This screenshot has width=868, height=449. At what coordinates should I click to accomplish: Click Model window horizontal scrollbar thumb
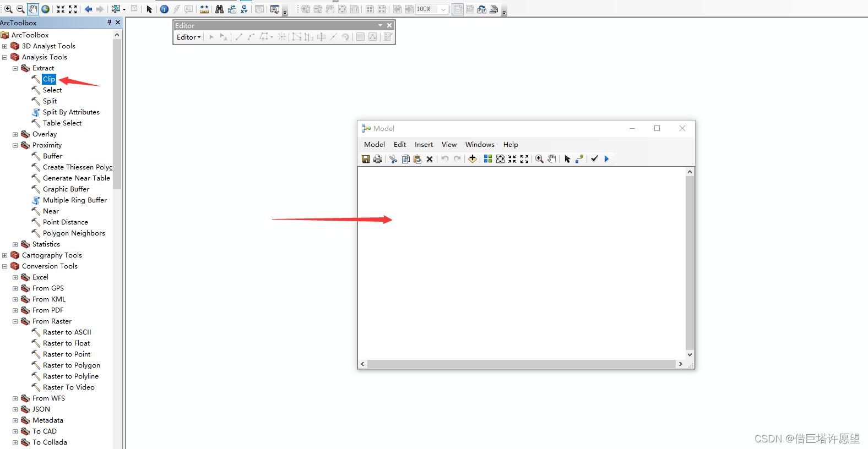[x=521, y=364]
